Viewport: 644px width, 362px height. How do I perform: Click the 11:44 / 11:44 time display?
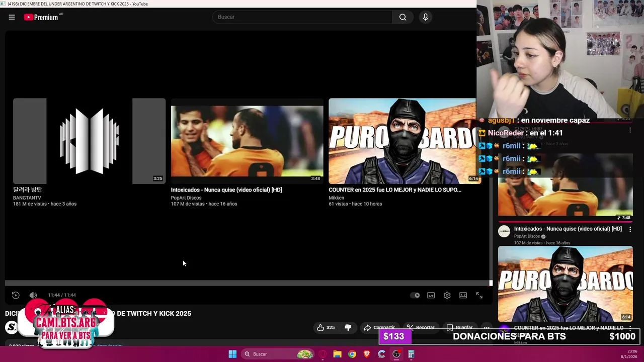coord(62,295)
